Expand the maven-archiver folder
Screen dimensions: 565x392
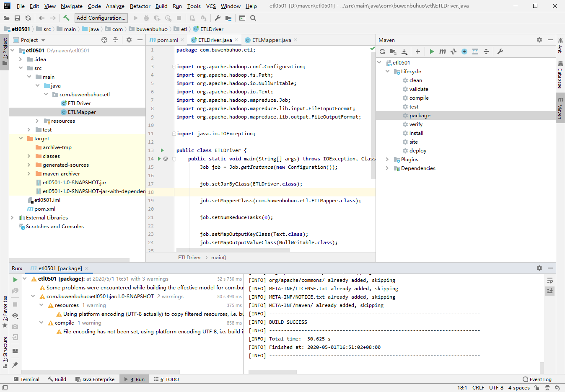tap(29, 173)
